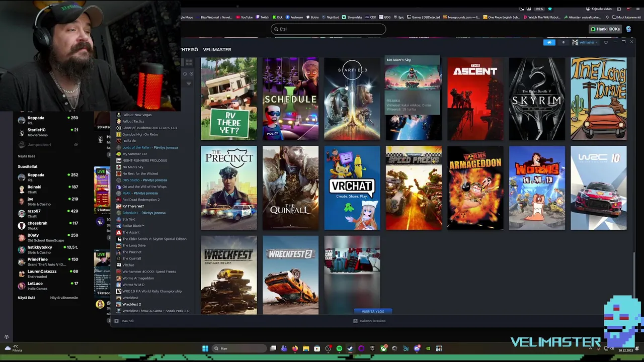This screenshot has height=362, width=644.
Task: Open the StarlieHC Movierooms channel
Action: point(47,132)
